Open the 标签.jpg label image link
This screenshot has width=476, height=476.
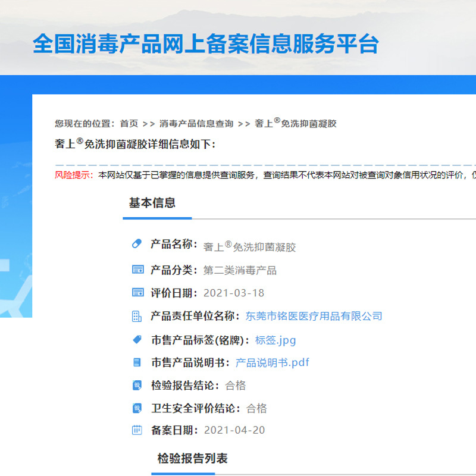275,340
